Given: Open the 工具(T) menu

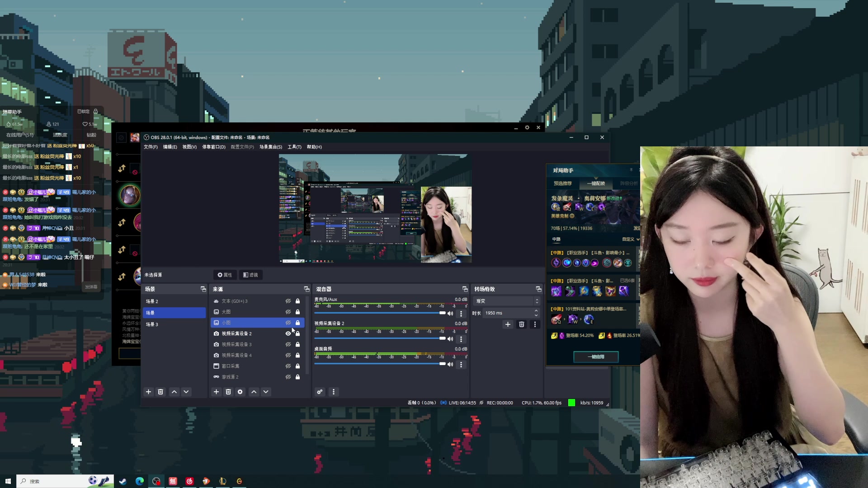Looking at the screenshot, I should pos(294,147).
